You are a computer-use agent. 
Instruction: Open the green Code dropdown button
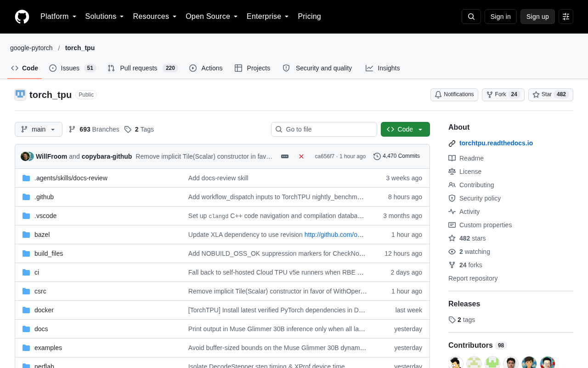click(405, 129)
